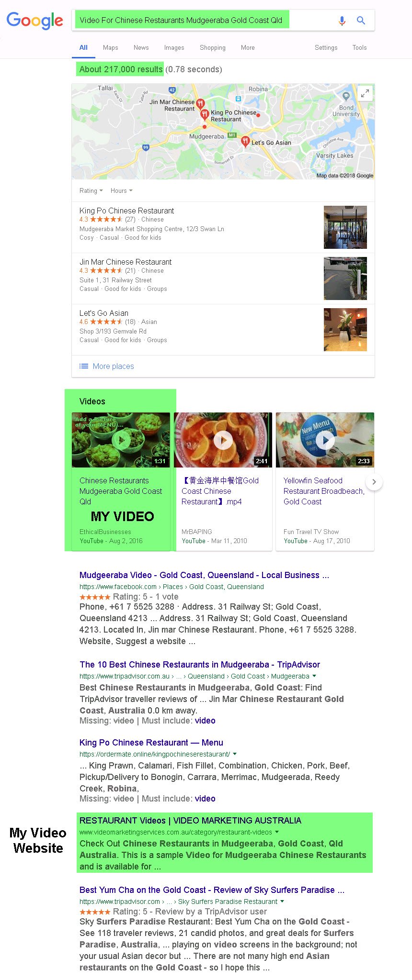Show next videos with carousel arrow
This screenshot has height=980, width=412.
374,482
